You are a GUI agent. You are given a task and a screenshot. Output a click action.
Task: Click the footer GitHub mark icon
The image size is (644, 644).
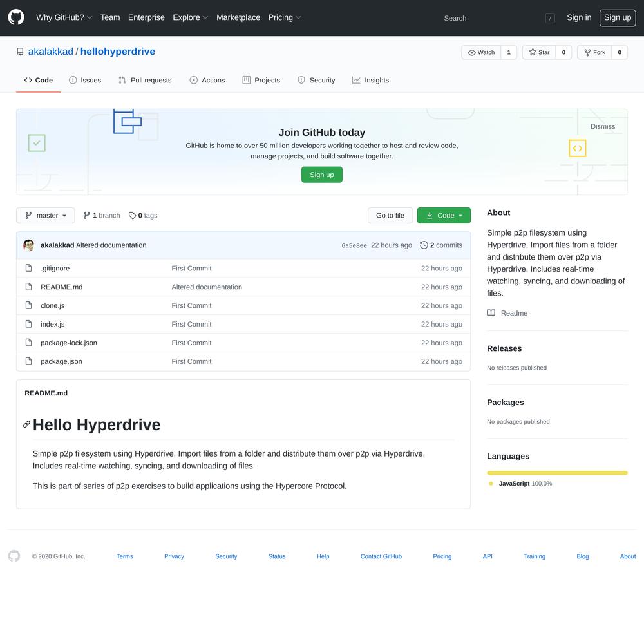14,556
